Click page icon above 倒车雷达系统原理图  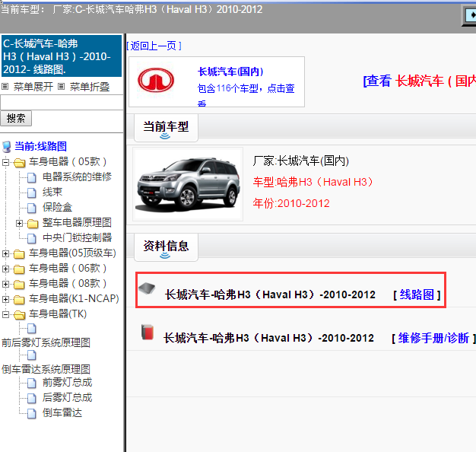tap(32, 355)
